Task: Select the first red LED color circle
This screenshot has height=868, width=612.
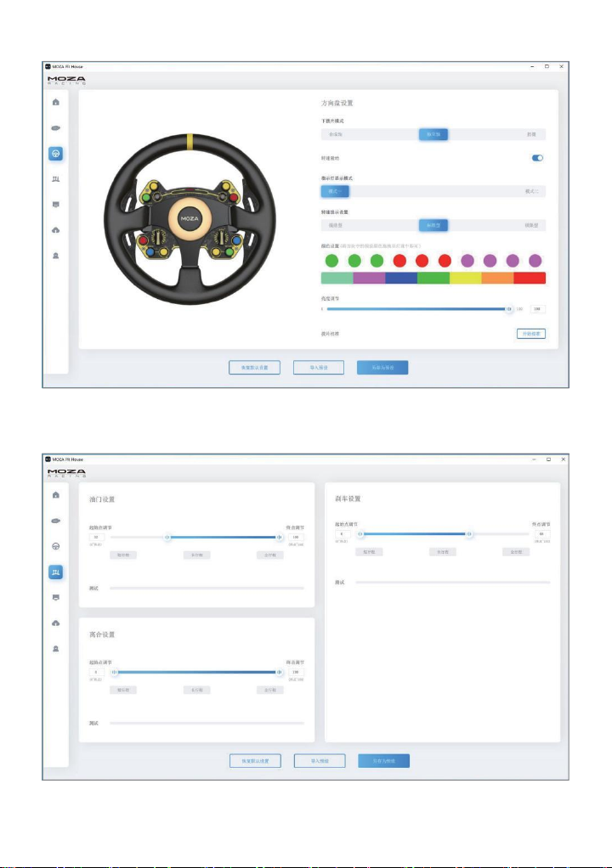Action: 399,261
